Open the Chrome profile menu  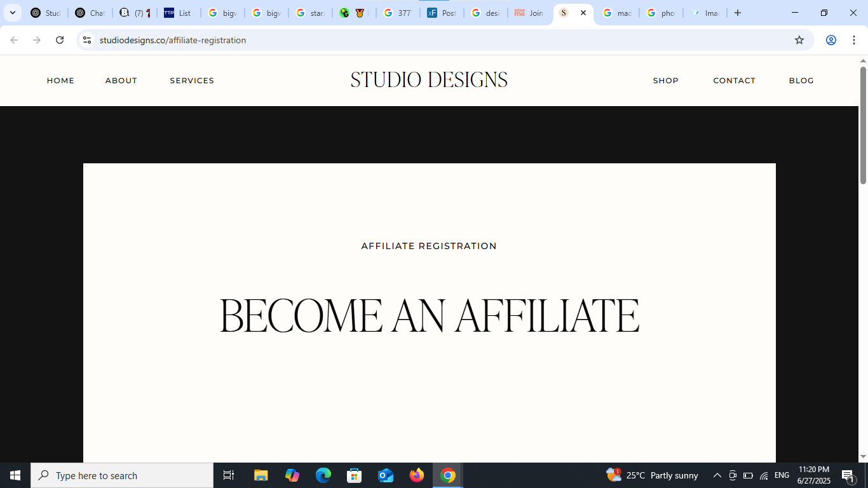pyautogui.click(x=831, y=40)
